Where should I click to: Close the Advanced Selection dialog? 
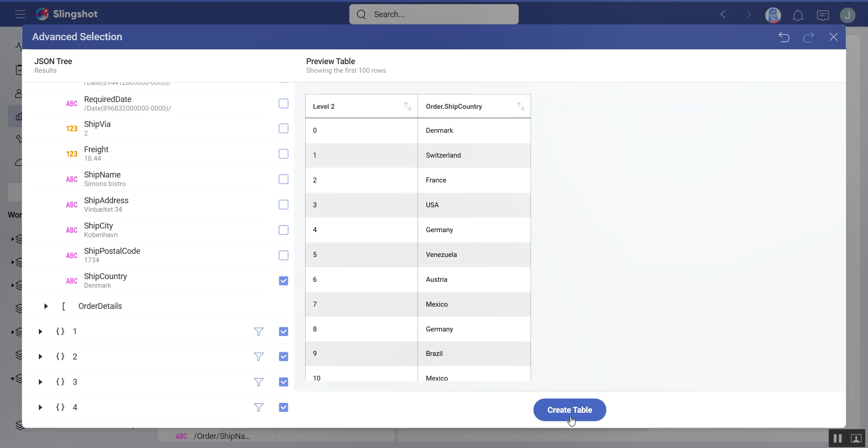[x=834, y=37]
